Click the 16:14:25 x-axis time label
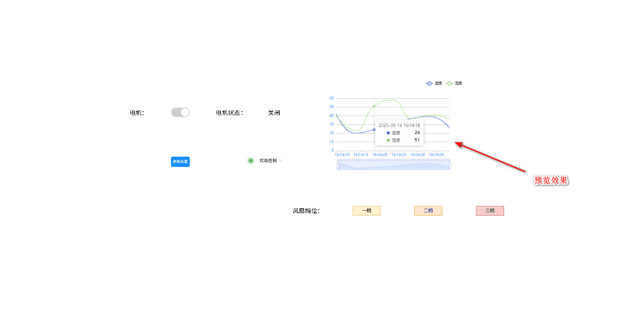 tap(398, 155)
